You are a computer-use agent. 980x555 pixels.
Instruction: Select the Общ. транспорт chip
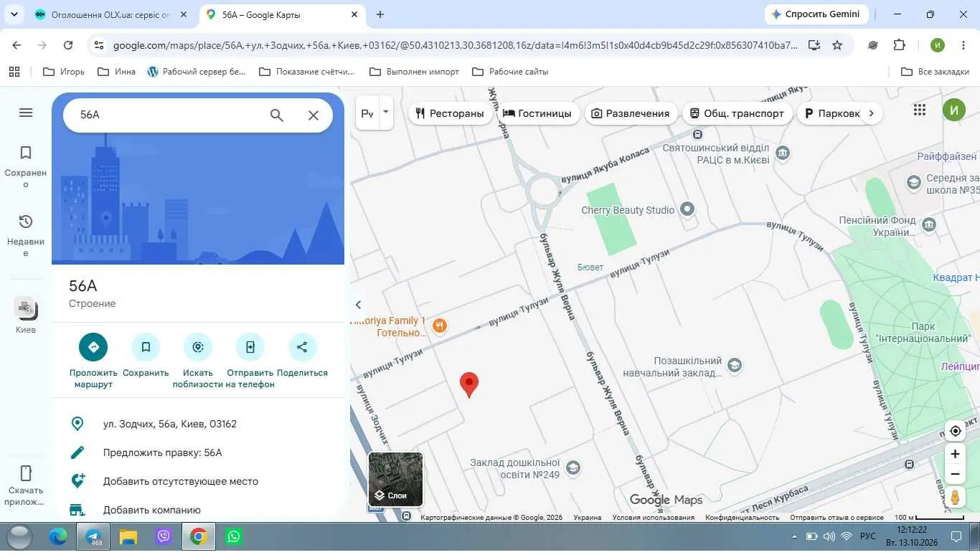(737, 113)
